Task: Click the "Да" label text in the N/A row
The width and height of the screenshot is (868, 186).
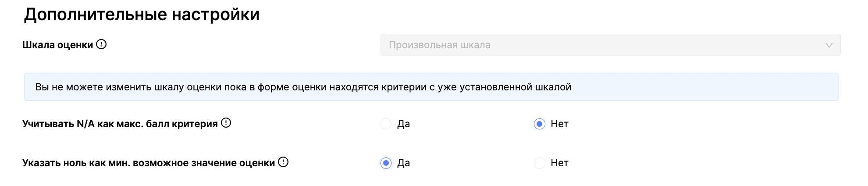Action: tap(403, 124)
